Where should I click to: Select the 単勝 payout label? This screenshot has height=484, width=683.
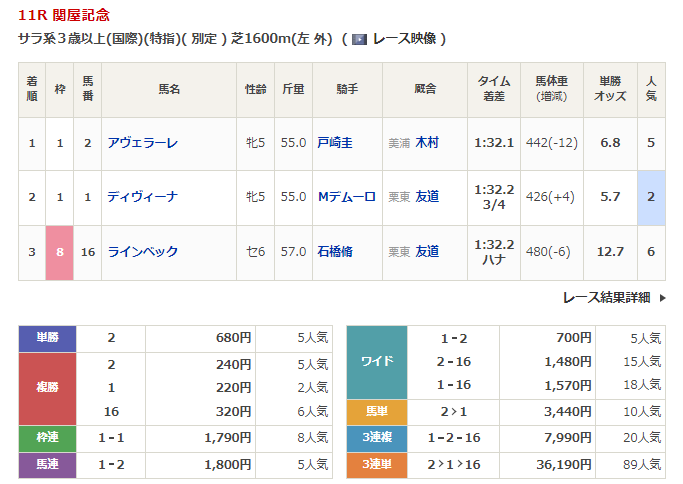(x=48, y=338)
